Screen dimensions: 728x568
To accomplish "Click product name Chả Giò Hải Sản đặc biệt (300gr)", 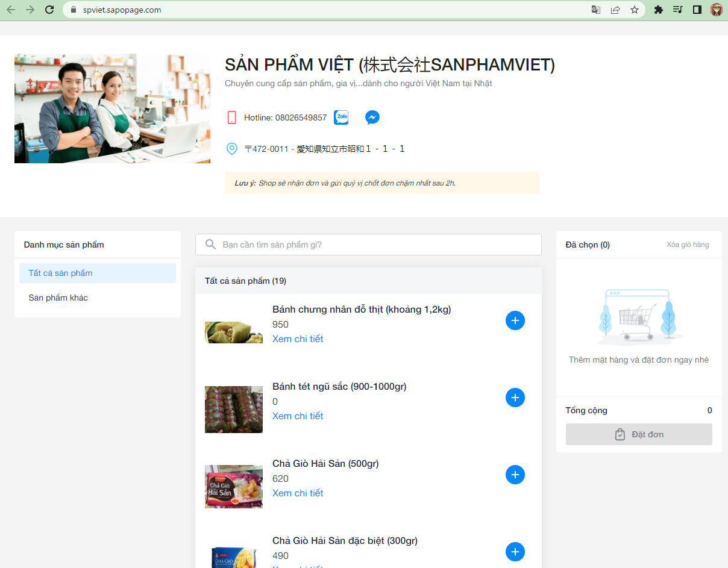I will click(345, 541).
